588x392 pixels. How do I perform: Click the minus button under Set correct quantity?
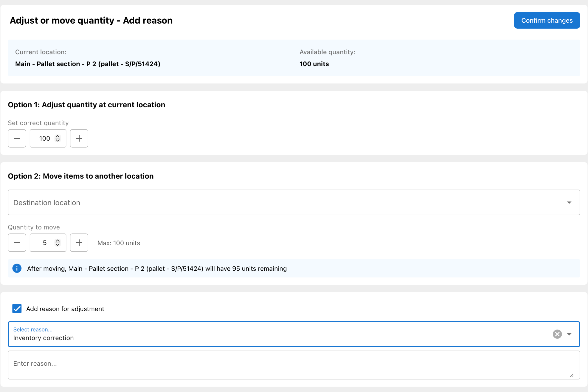[17, 138]
